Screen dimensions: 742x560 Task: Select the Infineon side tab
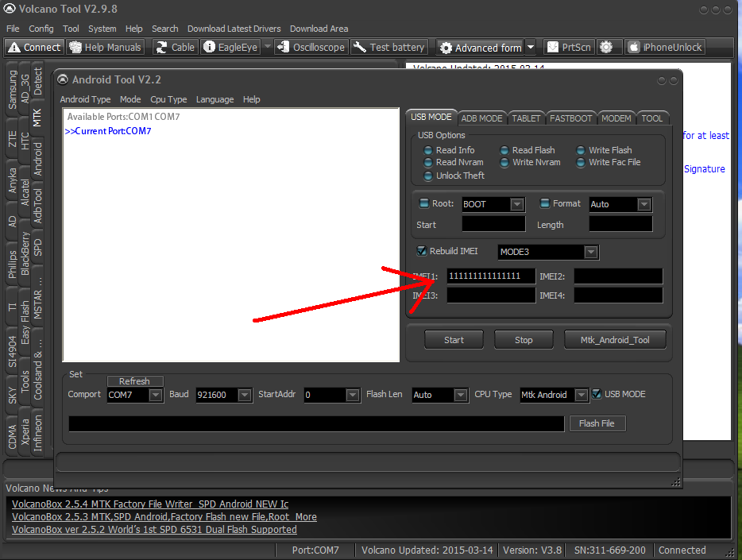pos(37,433)
